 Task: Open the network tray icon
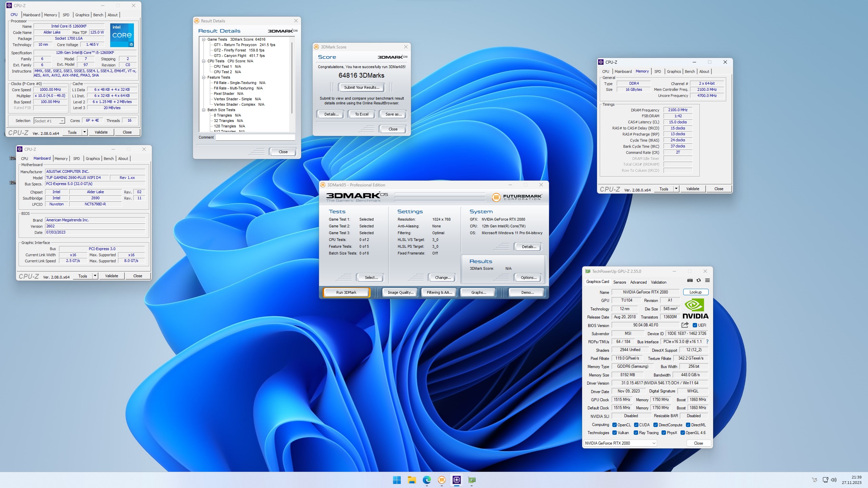click(x=826, y=480)
